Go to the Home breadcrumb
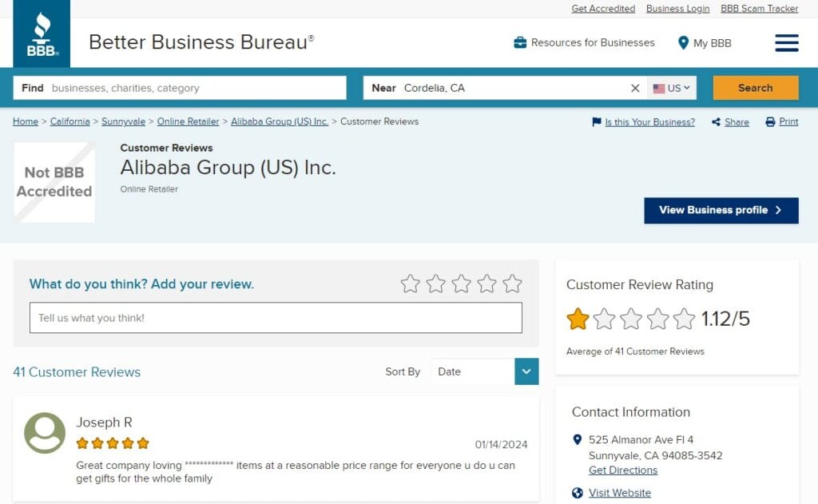 point(26,121)
